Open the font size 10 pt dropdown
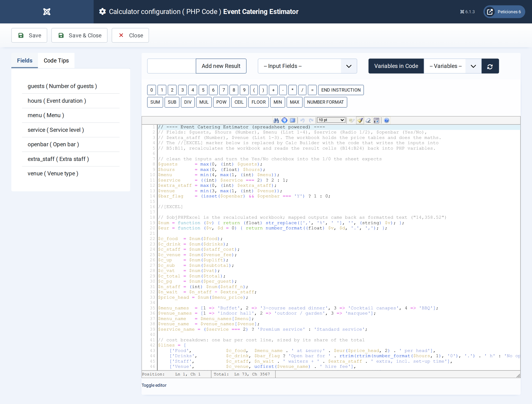The height and width of the screenshot is (404, 532). (331, 120)
